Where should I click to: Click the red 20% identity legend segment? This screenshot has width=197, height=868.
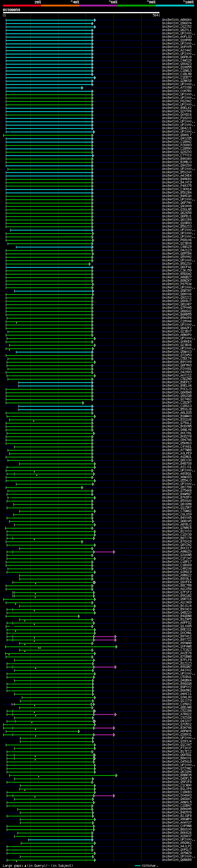tap(22, 6)
